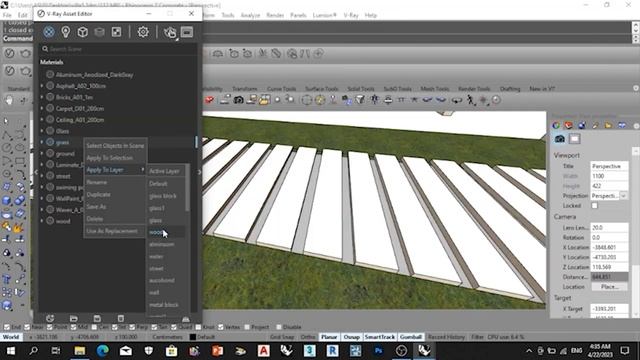Select the Pan hand tool

pyautogui.click(x=9, y=100)
